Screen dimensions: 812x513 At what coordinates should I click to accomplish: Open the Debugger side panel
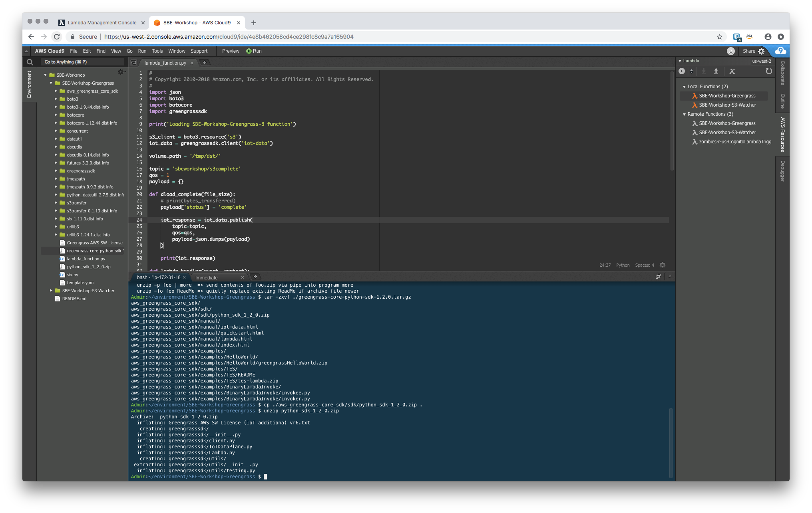[782, 171]
